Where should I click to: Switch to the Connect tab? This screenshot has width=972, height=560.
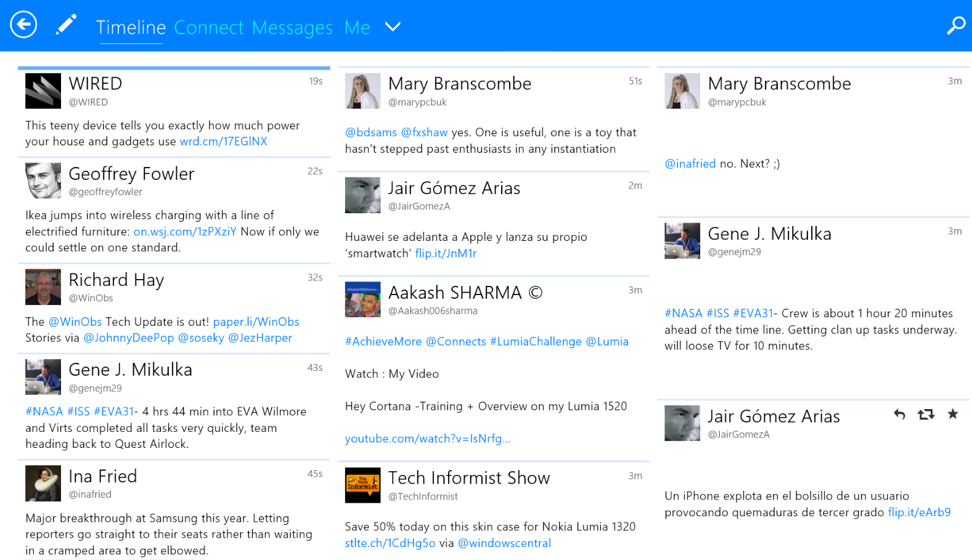(209, 28)
